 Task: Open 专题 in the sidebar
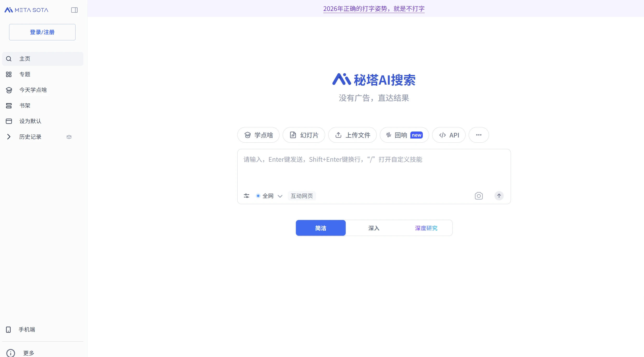[x=26, y=74]
